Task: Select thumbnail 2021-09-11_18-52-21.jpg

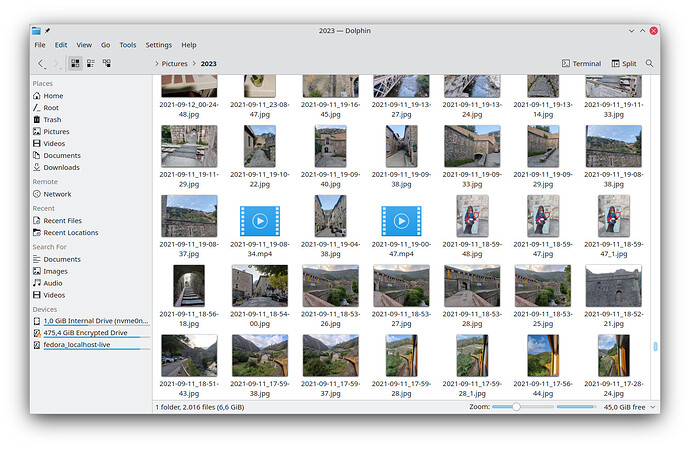Action: (x=613, y=286)
